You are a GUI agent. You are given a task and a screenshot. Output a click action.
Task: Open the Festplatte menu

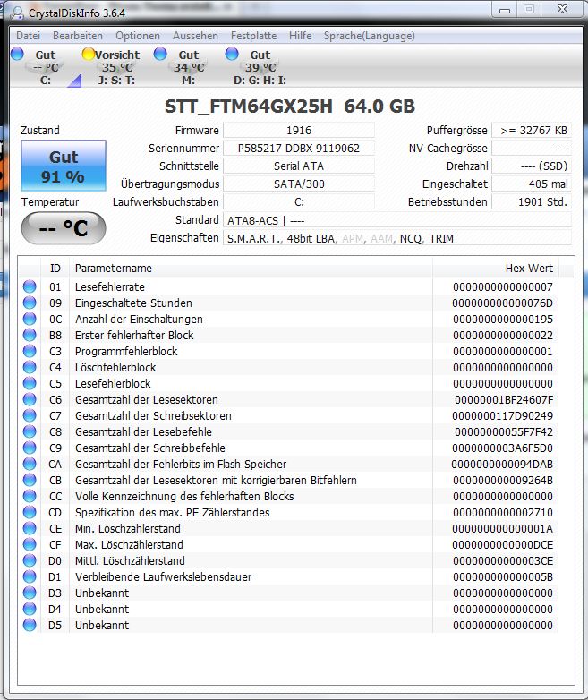[x=253, y=36]
